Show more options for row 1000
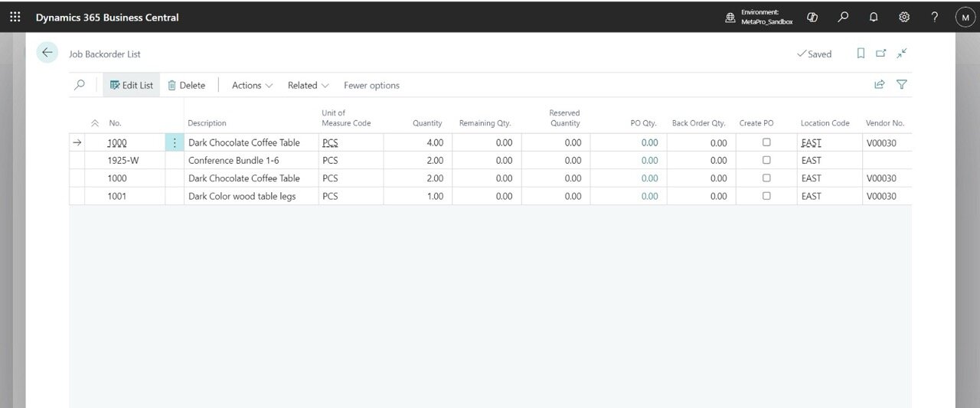980x408 pixels. pos(175,143)
